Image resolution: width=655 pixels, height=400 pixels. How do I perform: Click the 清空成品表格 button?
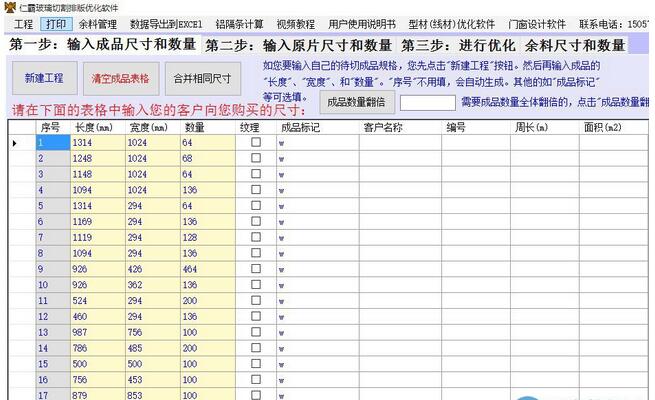(121, 78)
